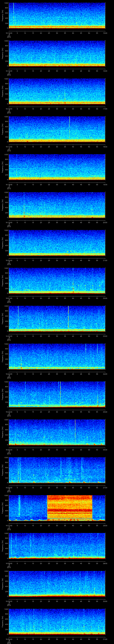
Task: Click the 16:26:00 start time label
Action: pos(9,488)
